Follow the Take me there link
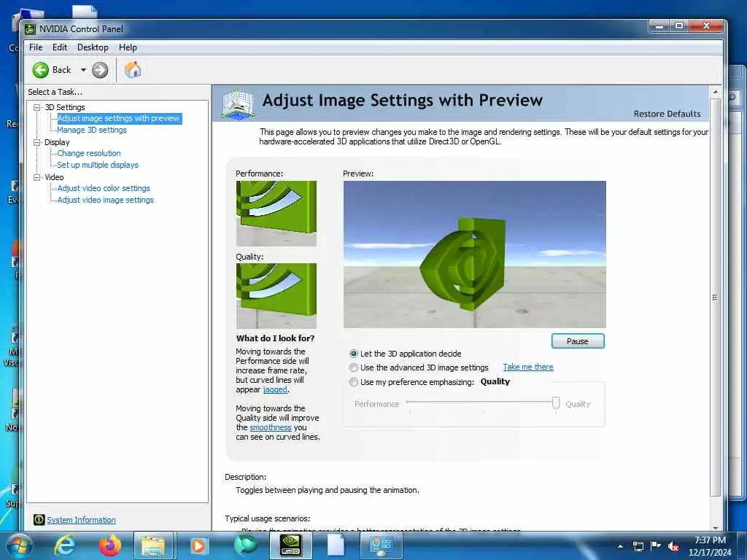Viewport: 747px width, 560px height. coord(528,367)
